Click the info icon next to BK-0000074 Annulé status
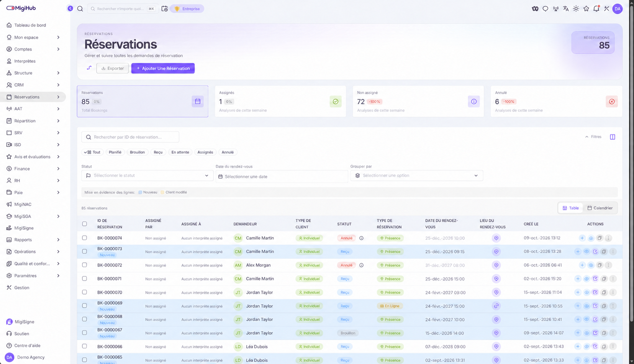The width and height of the screenshot is (634, 364). pyautogui.click(x=361, y=238)
